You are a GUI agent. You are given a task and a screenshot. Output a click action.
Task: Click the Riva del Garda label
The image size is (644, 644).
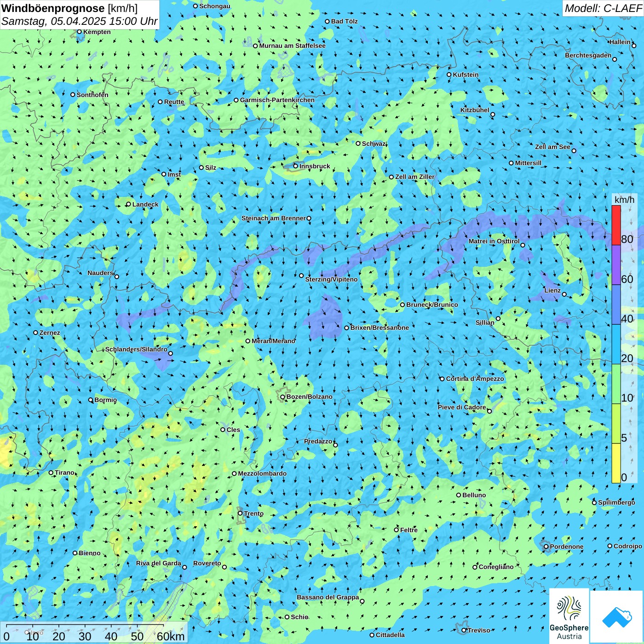[159, 563]
